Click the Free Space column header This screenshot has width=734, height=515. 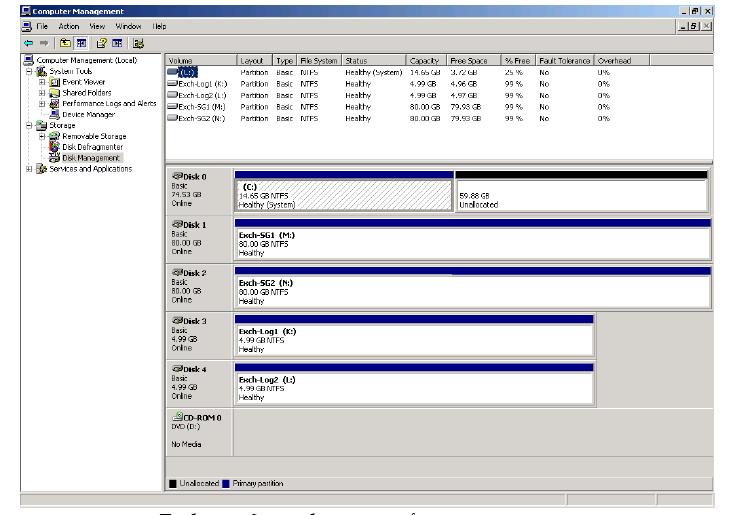point(470,61)
